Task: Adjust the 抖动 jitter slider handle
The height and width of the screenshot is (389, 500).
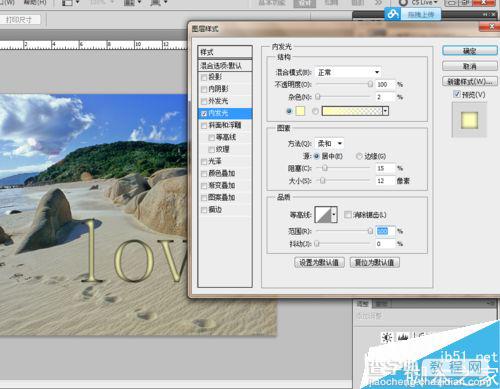Action: [317, 244]
